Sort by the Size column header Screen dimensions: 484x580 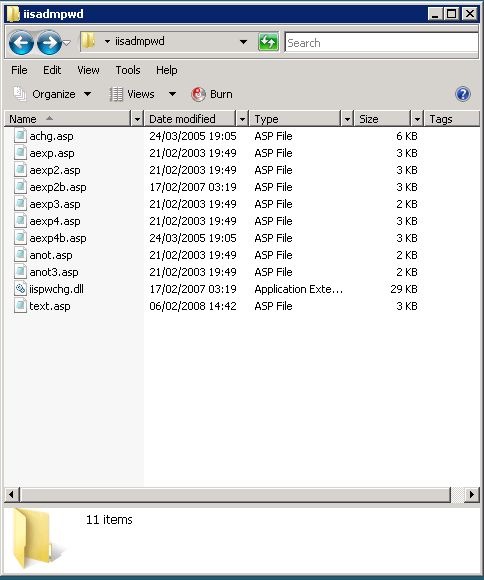point(382,119)
